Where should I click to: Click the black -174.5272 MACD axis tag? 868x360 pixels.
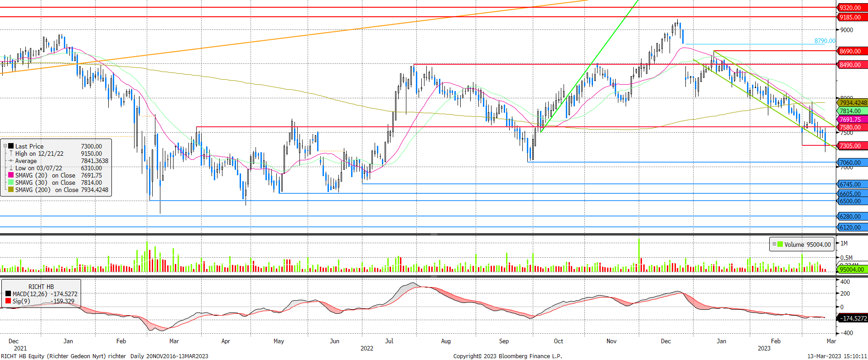(852, 318)
